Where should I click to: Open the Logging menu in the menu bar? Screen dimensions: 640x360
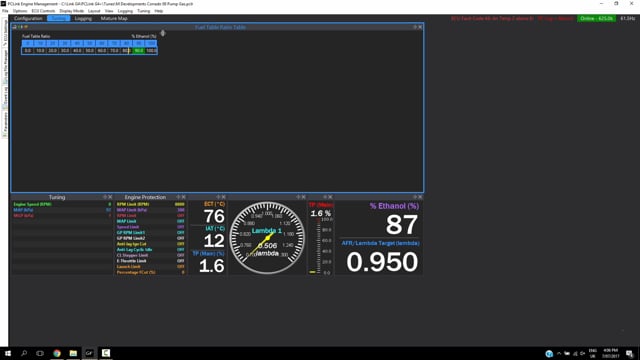pyautogui.click(x=125, y=11)
